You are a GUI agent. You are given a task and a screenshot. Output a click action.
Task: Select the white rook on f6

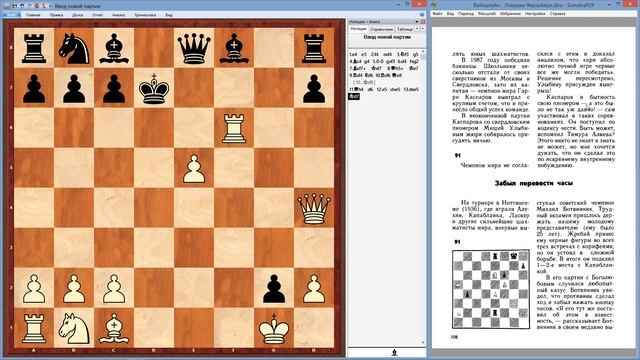point(234,128)
